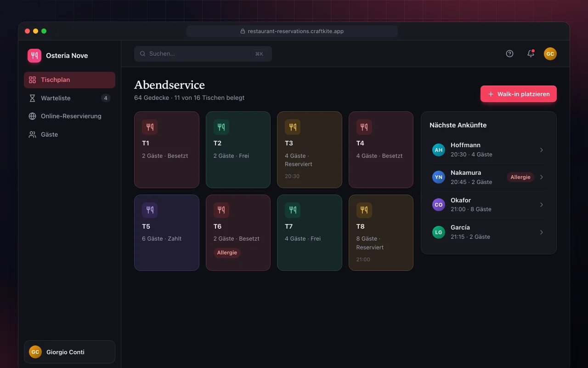Switch to the Tischplan view
Image resolution: width=588 pixels, height=368 pixels.
[x=69, y=80]
